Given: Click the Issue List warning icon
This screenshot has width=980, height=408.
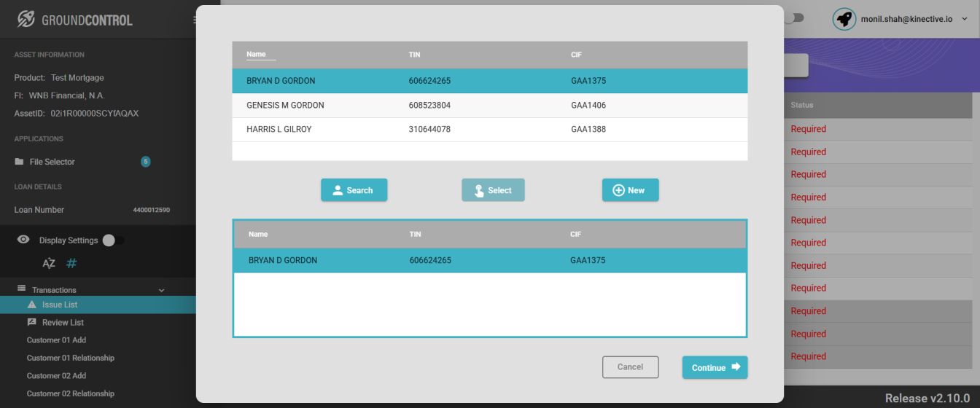Looking at the screenshot, I should point(31,305).
